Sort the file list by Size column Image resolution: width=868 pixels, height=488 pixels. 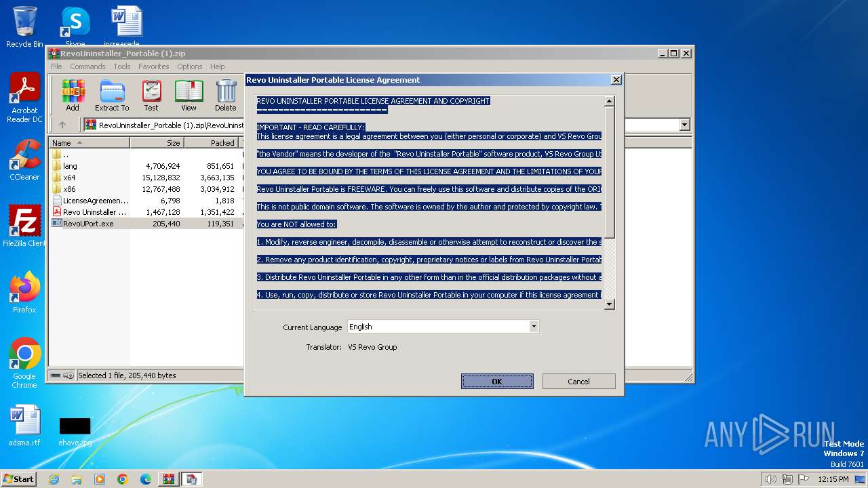(157, 143)
